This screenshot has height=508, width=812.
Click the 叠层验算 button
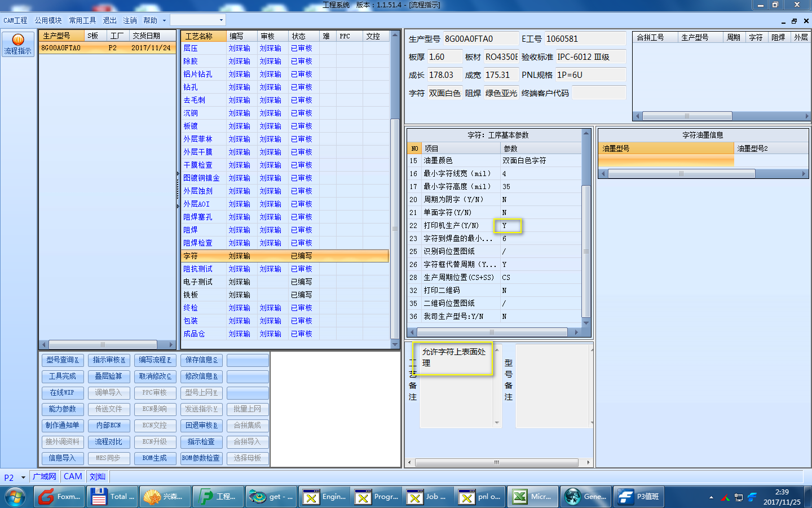(x=109, y=376)
